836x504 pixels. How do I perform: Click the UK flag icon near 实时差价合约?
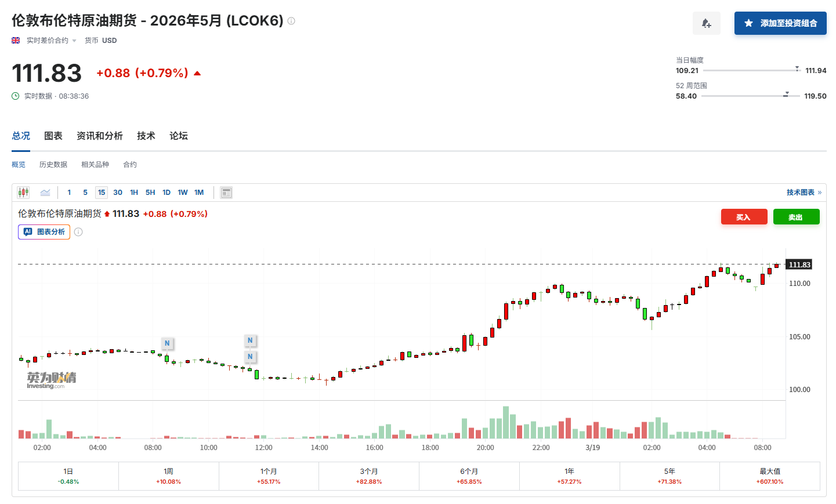15,41
